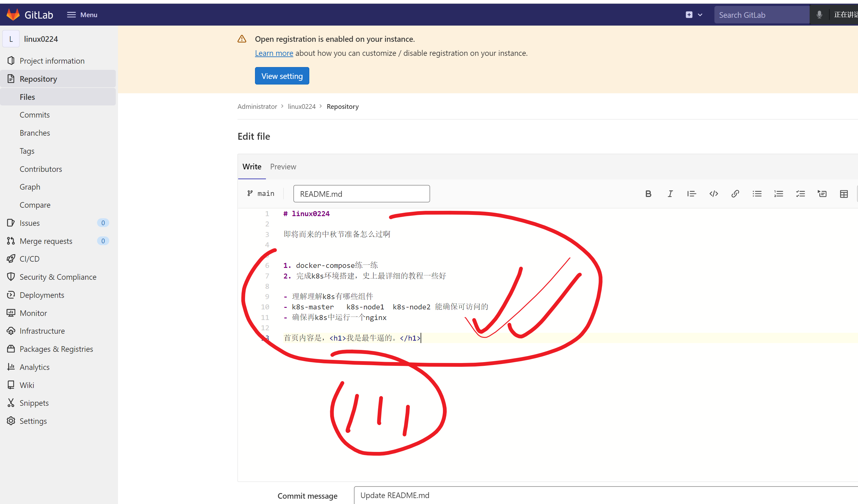Screen dimensions: 858x504
Task: Expand the Issues sidebar section
Action: tap(30, 223)
